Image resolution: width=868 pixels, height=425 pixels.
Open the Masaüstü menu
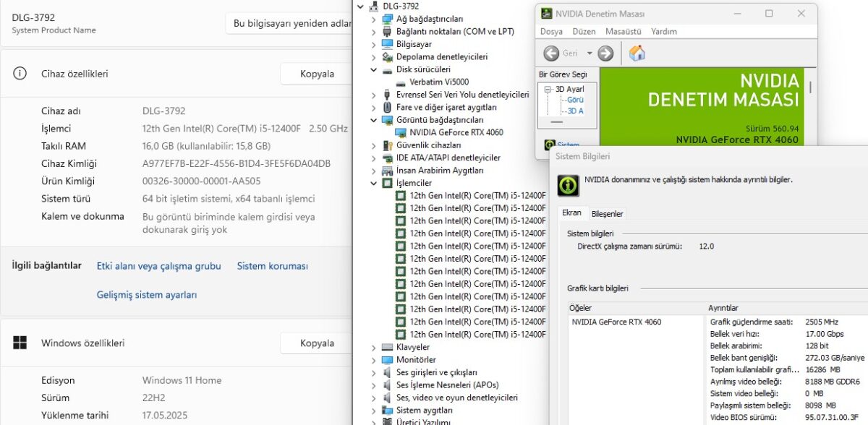623,31
